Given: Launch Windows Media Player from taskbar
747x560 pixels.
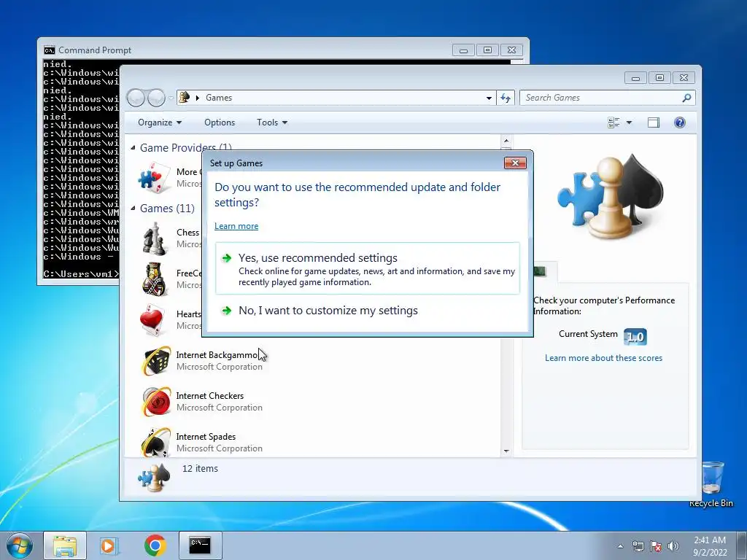Looking at the screenshot, I should point(109,545).
